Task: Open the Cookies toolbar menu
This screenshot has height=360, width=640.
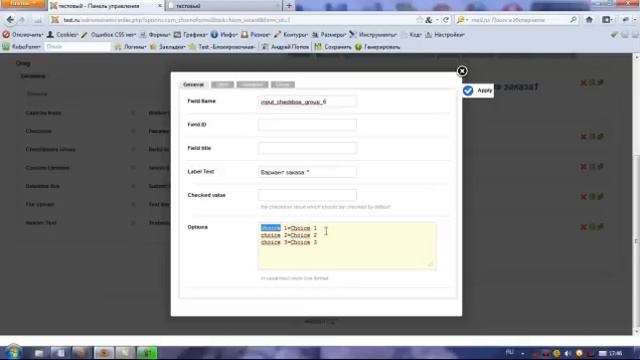Action: coord(62,35)
